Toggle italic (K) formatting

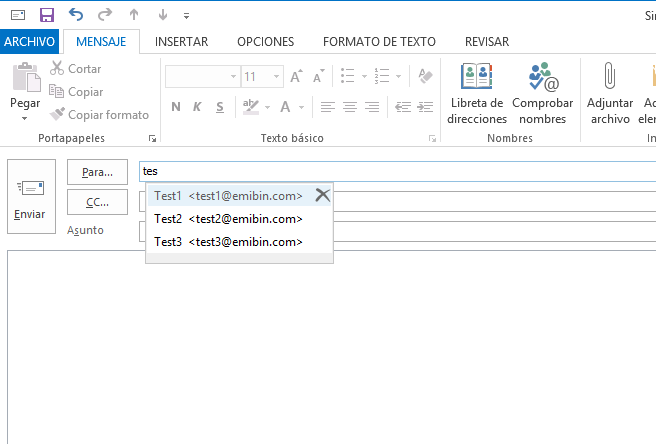198,107
